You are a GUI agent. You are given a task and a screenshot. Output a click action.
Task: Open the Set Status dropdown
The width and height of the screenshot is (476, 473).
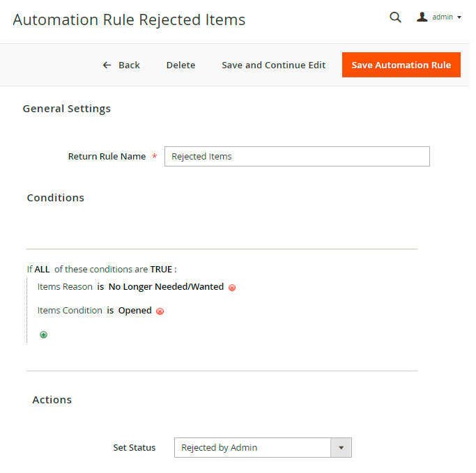pos(254,447)
